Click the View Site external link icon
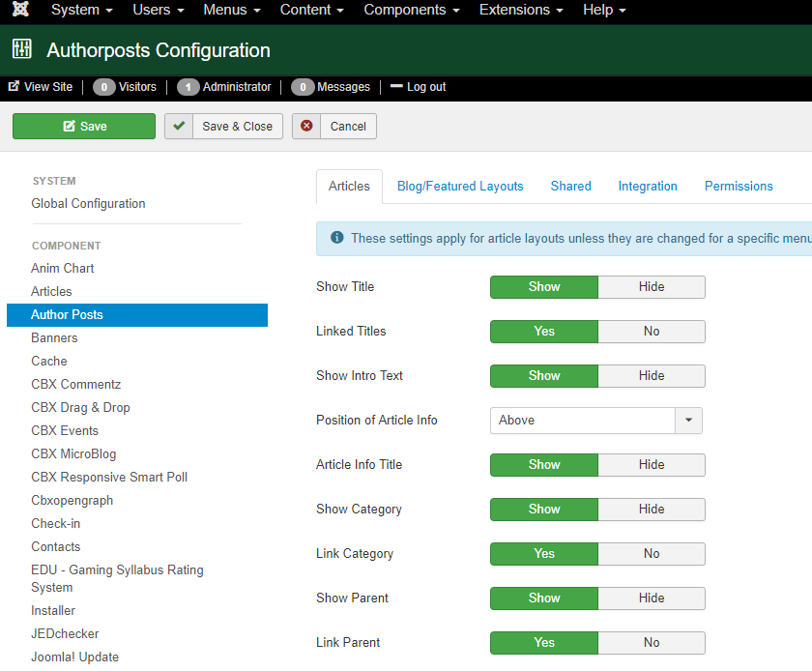 point(14,86)
